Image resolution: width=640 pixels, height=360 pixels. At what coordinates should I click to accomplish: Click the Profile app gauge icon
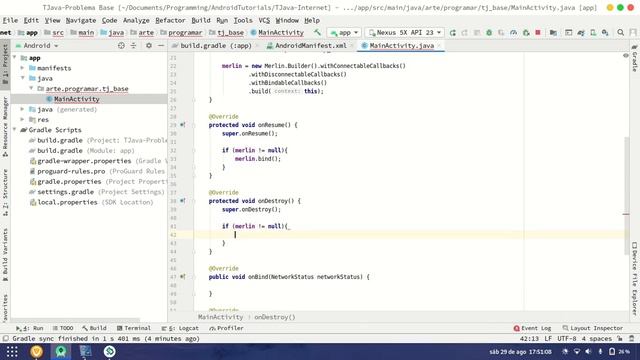coord(513,33)
